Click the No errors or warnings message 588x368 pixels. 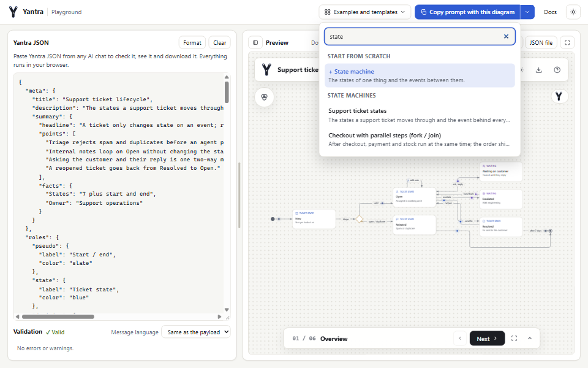click(x=45, y=348)
